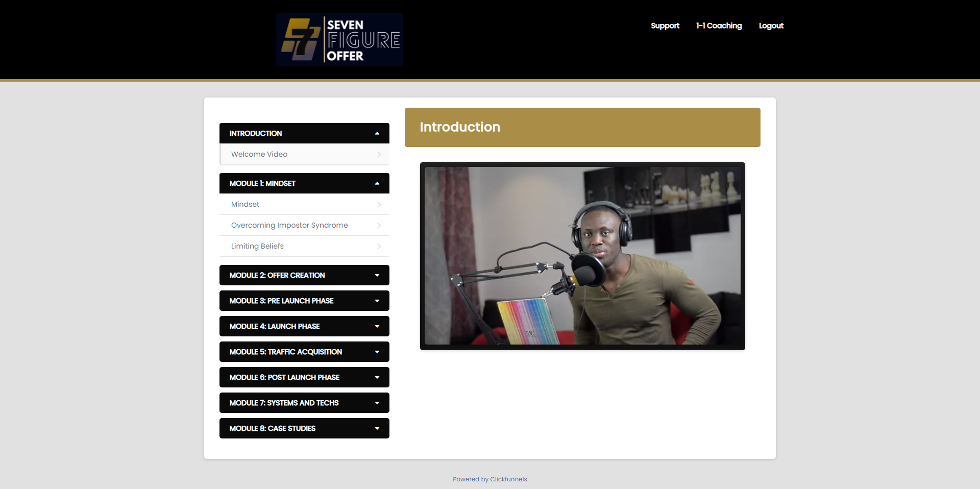Expand Module 2: Offer Creation
This screenshot has height=489, width=980.
[304, 275]
